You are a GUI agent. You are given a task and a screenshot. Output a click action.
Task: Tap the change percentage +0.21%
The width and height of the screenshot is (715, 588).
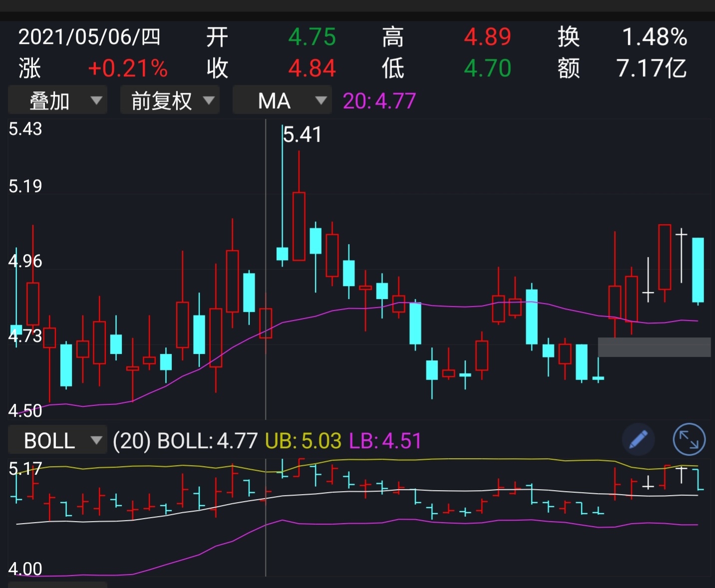coord(128,68)
